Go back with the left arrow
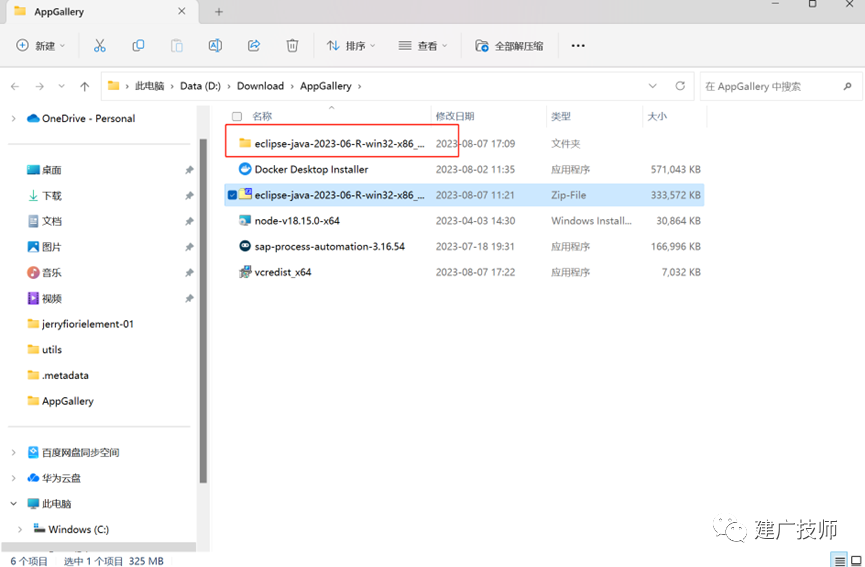This screenshot has width=865, height=567. point(15,86)
